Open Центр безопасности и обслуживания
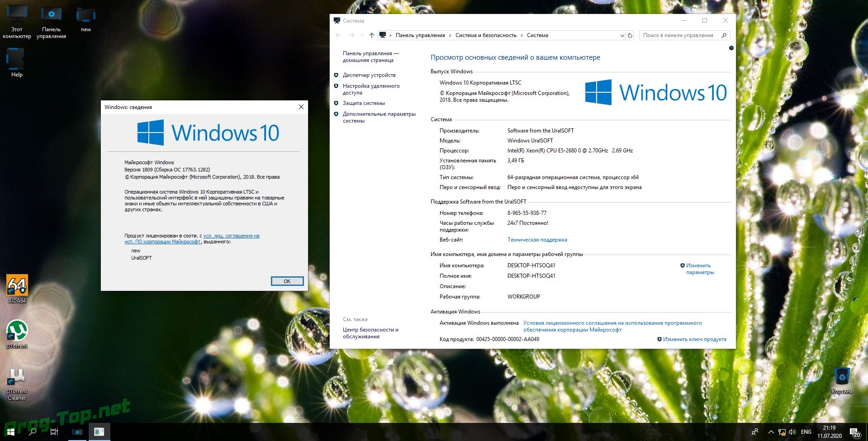The height and width of the screenshot is (441, 868). [370, 333]
